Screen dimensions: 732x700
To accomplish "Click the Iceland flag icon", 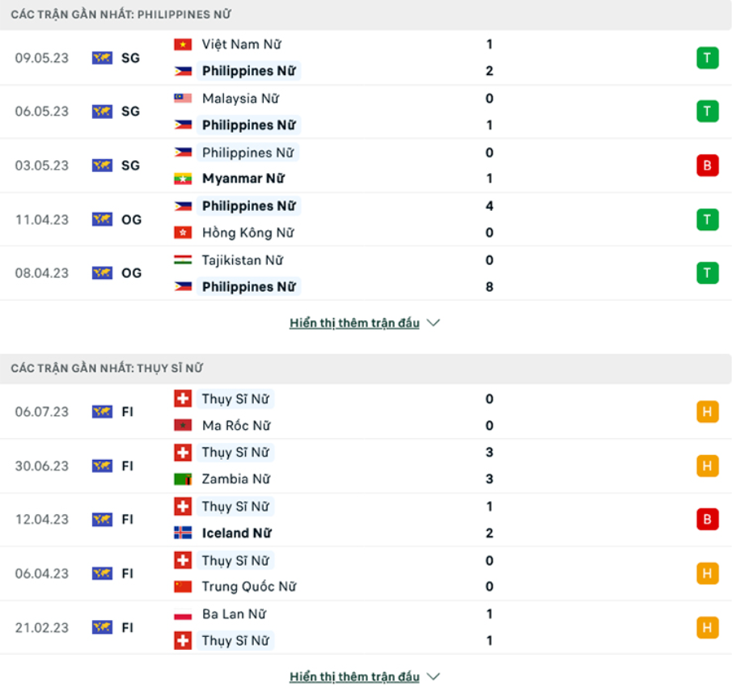I will tap(183, 533).
